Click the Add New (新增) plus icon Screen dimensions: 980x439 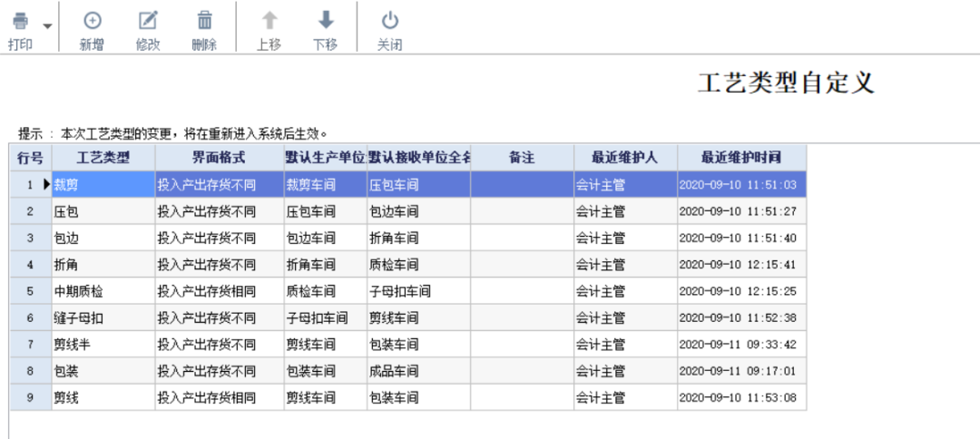(x=92, y=21)
